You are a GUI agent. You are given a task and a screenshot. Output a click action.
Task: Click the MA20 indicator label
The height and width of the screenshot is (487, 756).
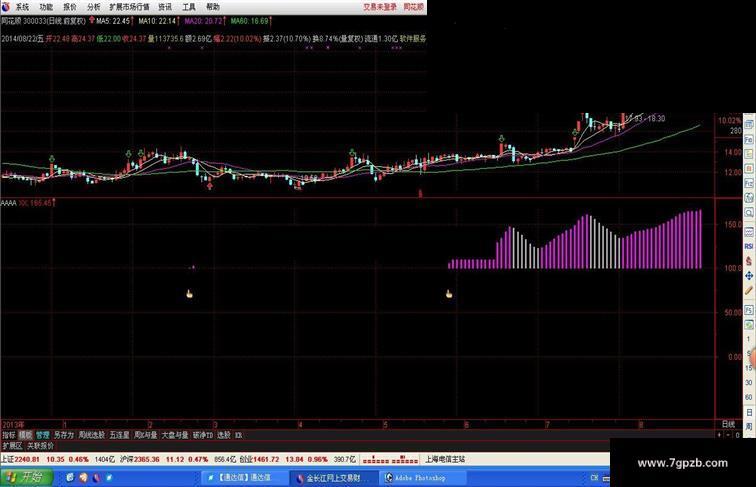pyautogui.click(x=203, y=21)
